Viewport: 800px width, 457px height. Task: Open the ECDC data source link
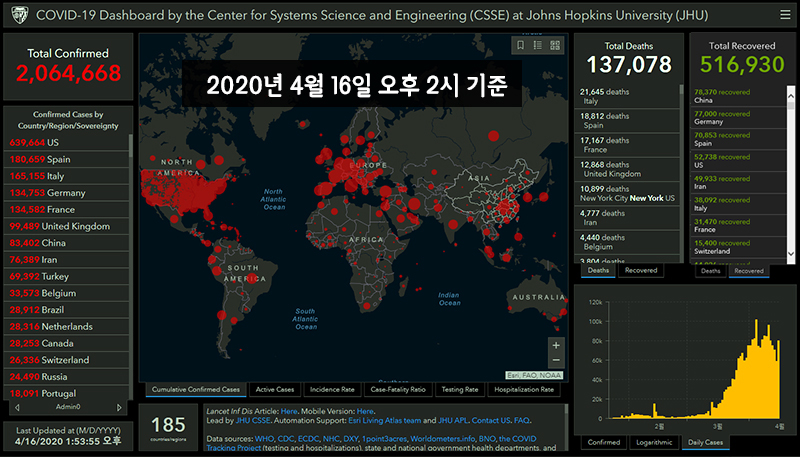click(308, 439)
